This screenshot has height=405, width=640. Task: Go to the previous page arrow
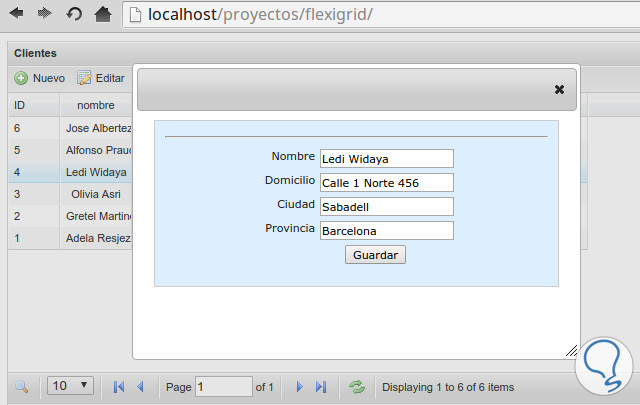[x=140, y=387]
